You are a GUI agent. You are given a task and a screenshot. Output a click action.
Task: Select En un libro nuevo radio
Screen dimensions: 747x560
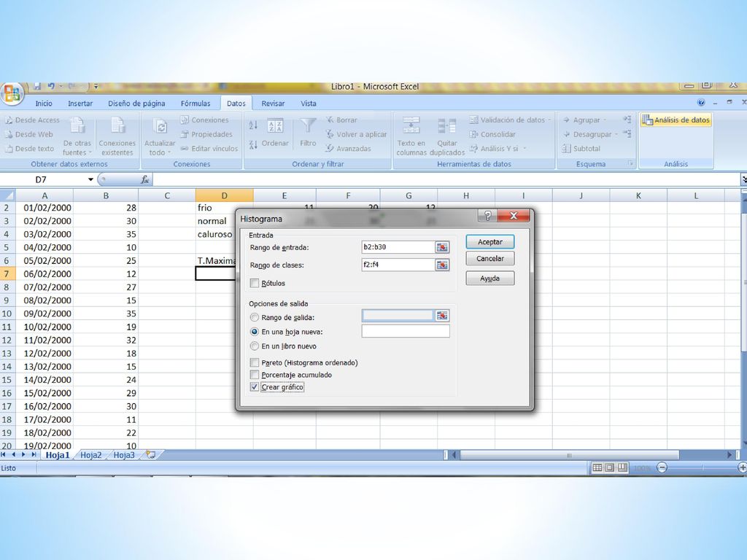coord(255,346)
